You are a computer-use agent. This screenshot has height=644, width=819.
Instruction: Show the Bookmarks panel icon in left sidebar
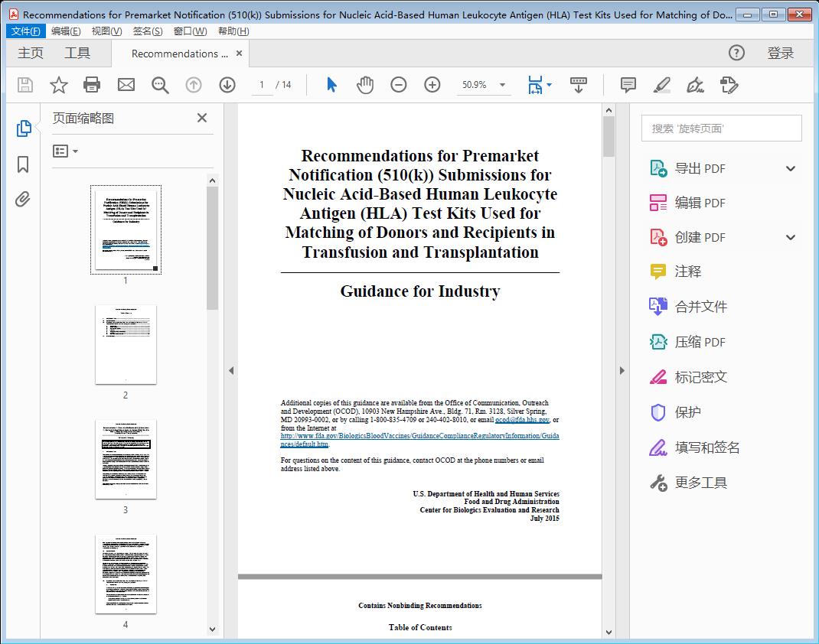pos(22,164)
